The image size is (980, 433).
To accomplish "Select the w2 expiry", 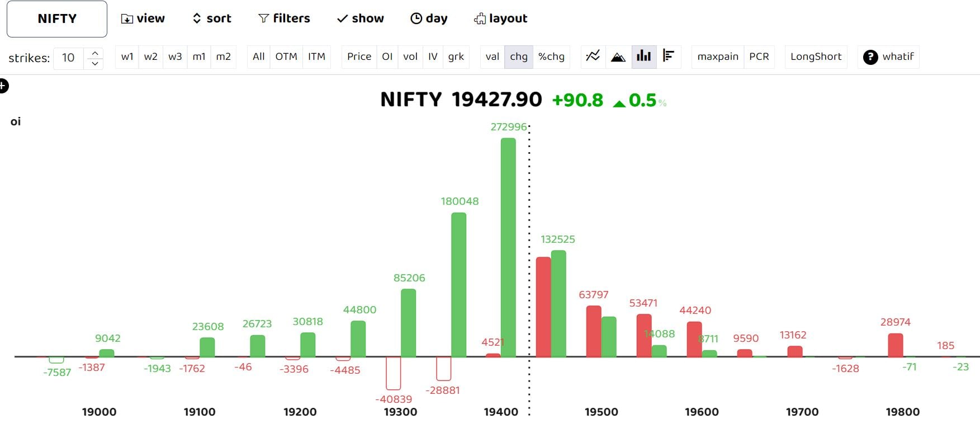I will [151, 57].
